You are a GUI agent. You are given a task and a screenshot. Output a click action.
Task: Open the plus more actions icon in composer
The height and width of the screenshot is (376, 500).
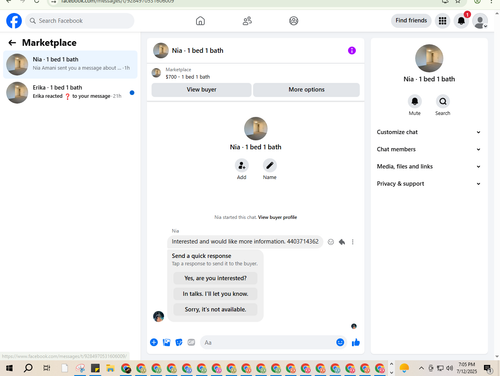[x=154, y=342]
